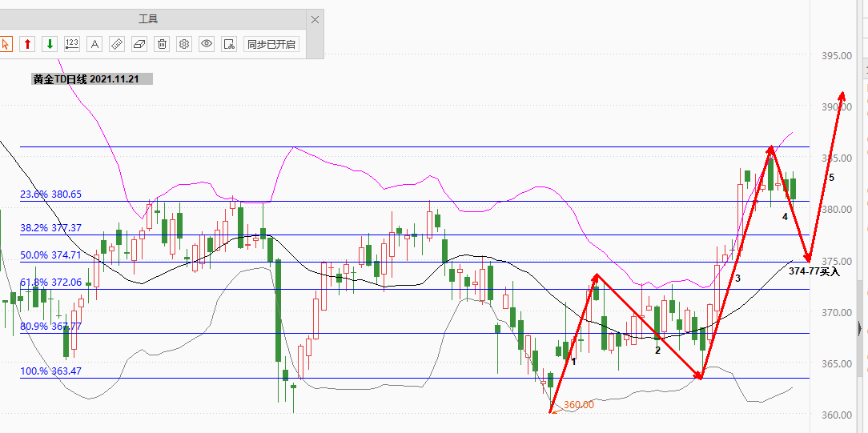Select the text annotation tool A
Image resolution: width=868 pixels, height=433 pixels.
pyautogui.click(x=94, y=44)
